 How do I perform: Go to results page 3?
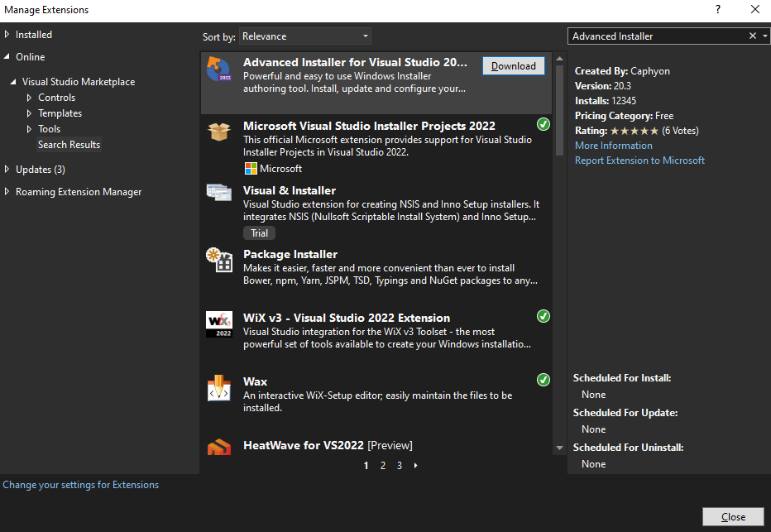[400, 465]
